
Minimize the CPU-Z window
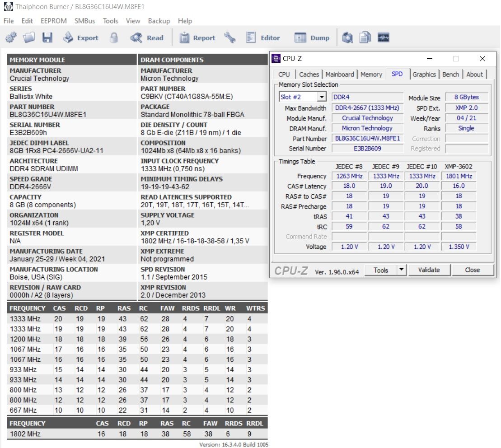[x=430, y=58]
